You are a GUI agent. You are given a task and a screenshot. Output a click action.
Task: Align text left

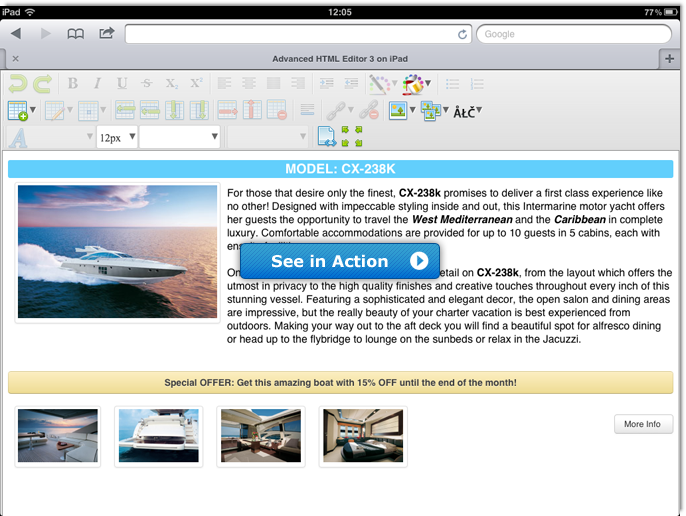(x=224, y=83)
